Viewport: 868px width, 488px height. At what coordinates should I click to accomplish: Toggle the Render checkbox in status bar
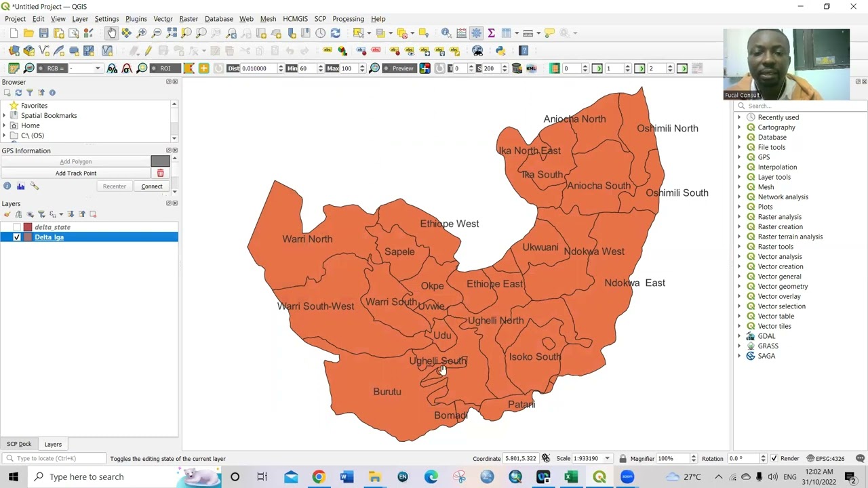pos(774,458)
